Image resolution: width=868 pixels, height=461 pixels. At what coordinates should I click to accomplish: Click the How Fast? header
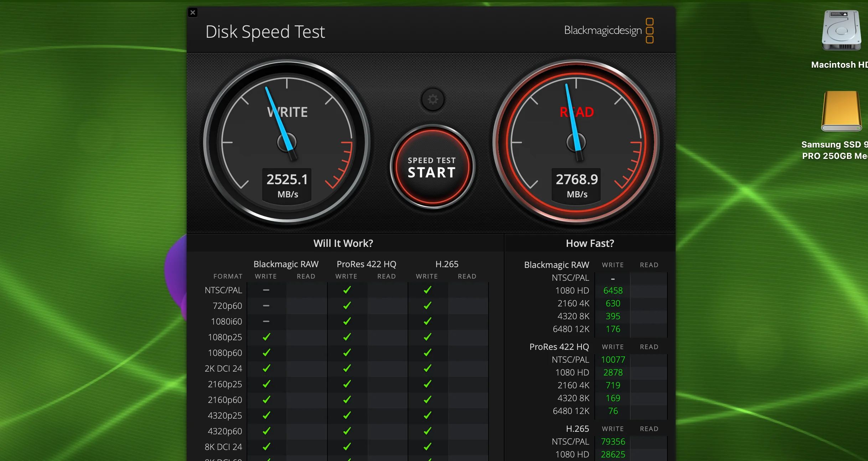(590, 243)
